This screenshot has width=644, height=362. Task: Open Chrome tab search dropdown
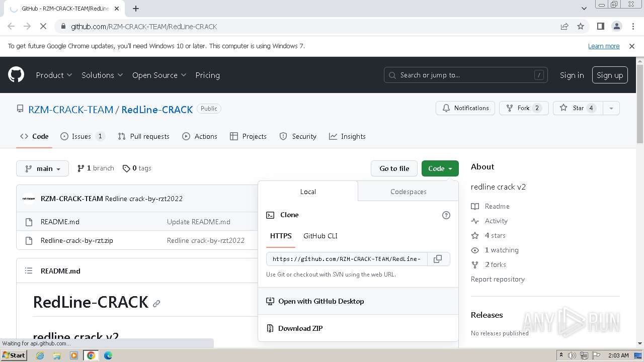tap(584, 9)
